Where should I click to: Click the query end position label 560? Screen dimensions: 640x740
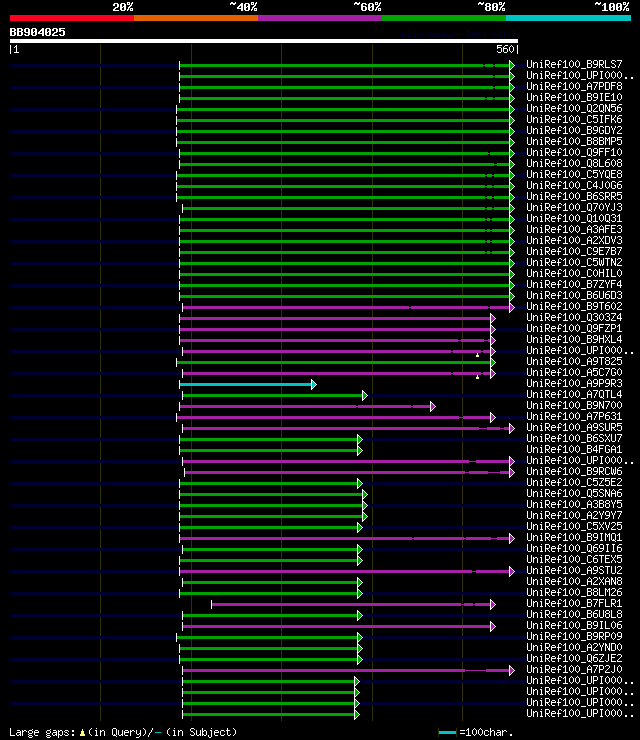(x=505, y=49)
